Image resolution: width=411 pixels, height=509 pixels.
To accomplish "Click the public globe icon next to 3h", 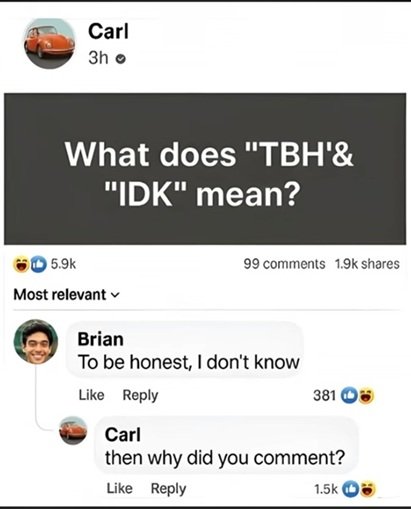I will point(121,59).
